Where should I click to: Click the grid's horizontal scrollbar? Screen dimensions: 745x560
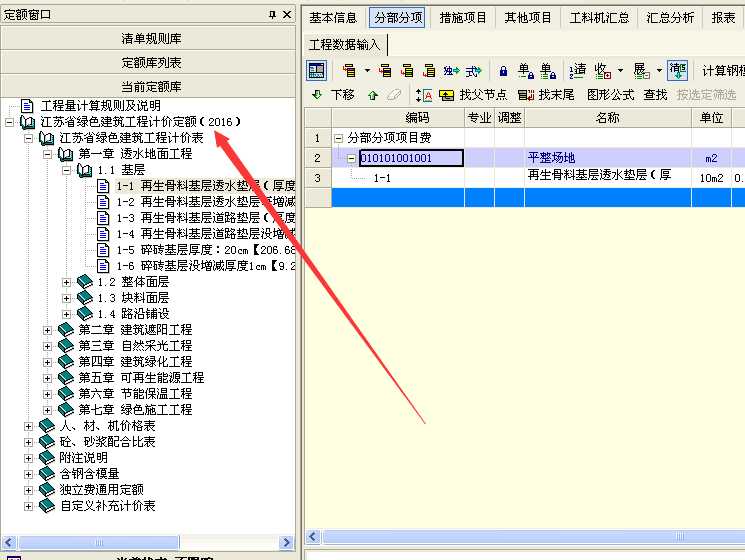pyautogui.click(x=520, y=538)
